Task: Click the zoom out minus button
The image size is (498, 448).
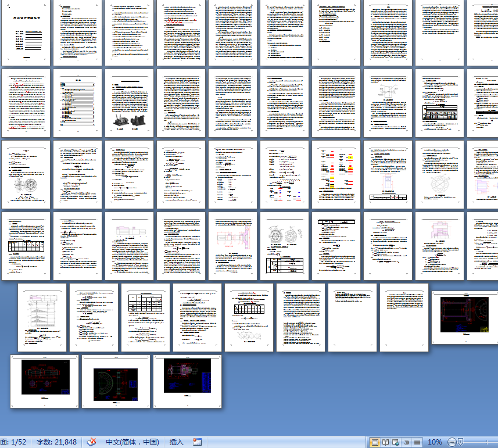Action: coord(452,442)
